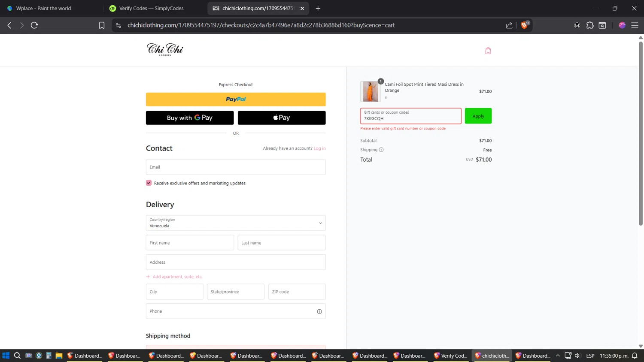Open the Windows Start menu
644x362 pixels.
[x=6, y=356]
